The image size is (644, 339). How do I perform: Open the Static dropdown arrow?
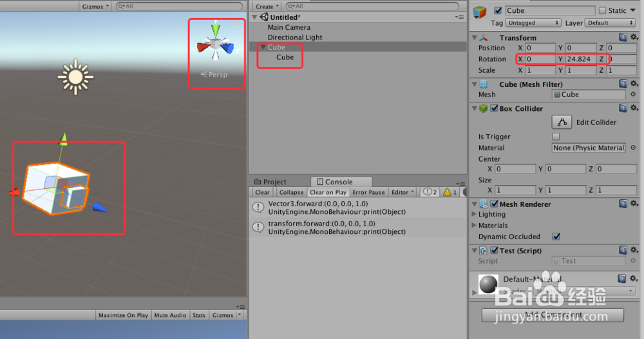(x=633, y=10)
